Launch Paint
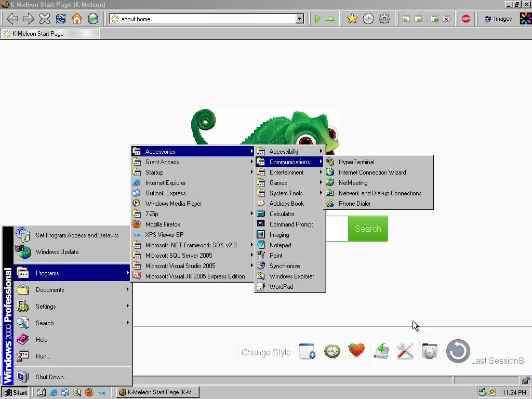532x399 pixels. [290, 256]
